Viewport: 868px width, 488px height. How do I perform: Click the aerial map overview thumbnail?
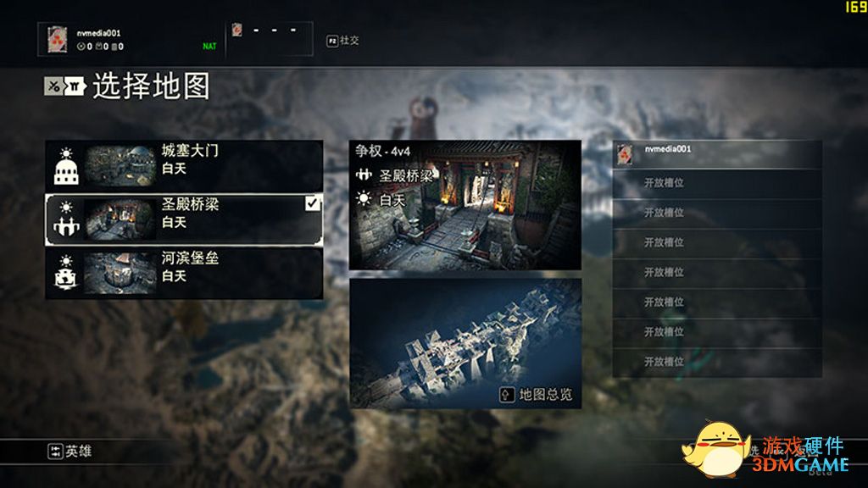[x=465, y=344]
